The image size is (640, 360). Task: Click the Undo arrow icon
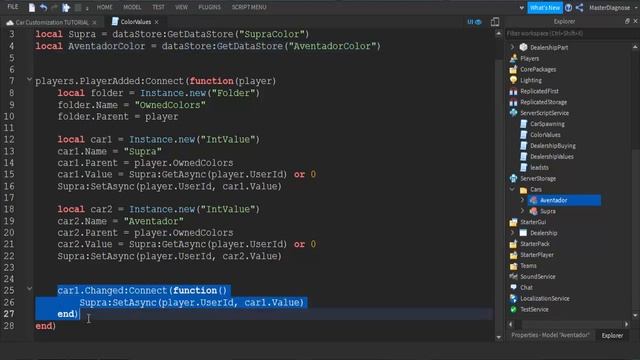click(43, 7)
